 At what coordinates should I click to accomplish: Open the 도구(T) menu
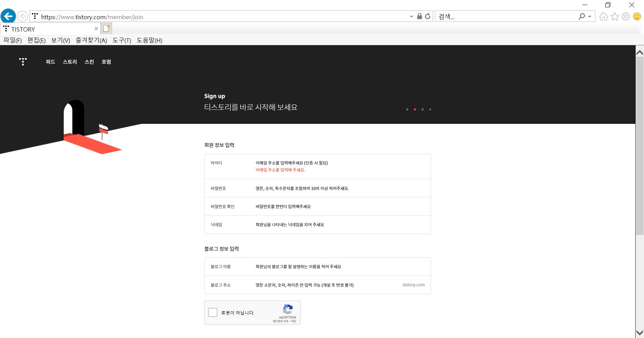pos(122,40)
